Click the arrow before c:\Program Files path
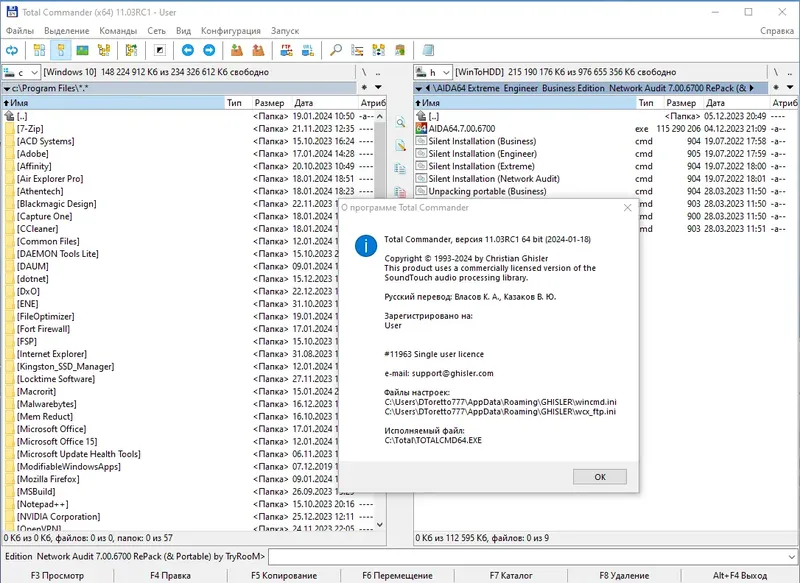The width and height of the screenshot is (800, 583). pyautogui.click(x=7, y=89)
